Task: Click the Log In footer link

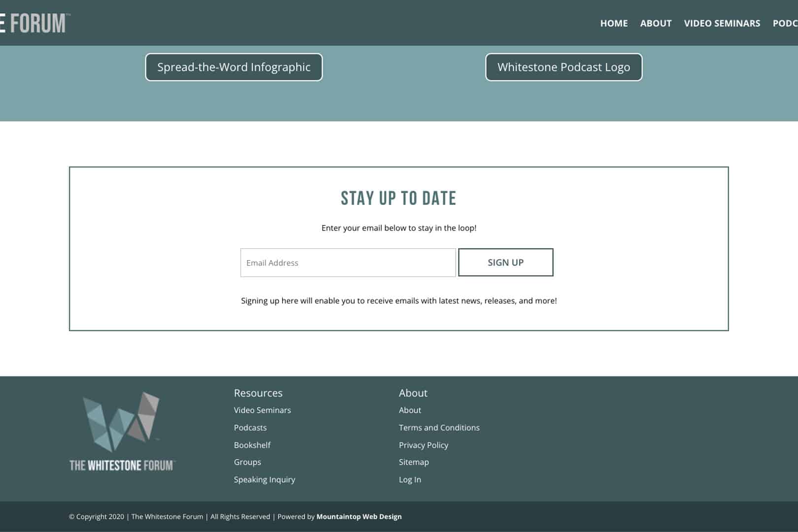Action: [410, 479]
